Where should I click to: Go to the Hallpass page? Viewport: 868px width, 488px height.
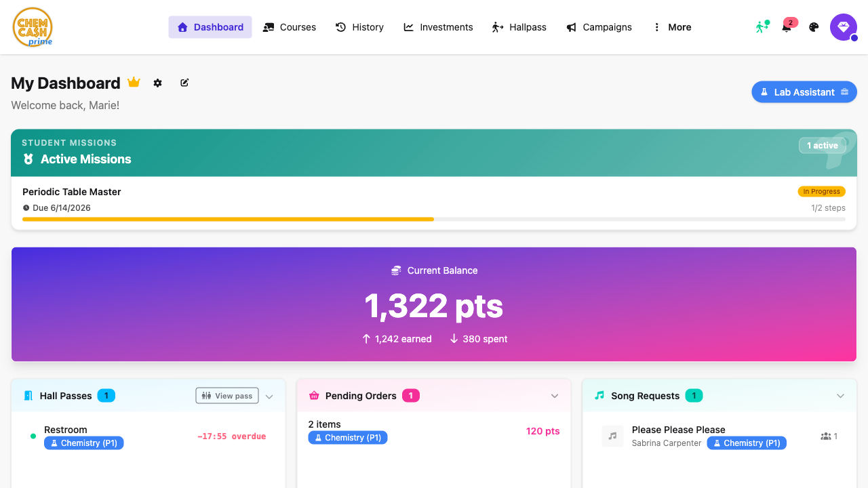point(519,27)
